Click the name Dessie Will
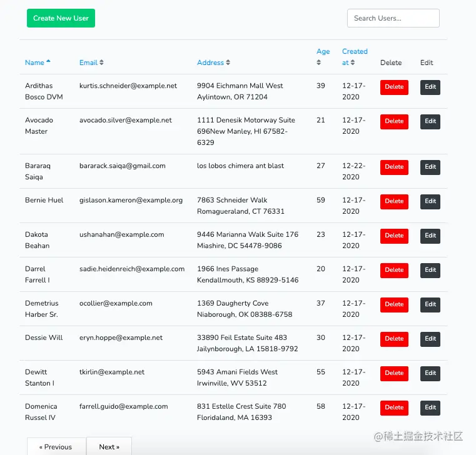 [x=44, y=337]
